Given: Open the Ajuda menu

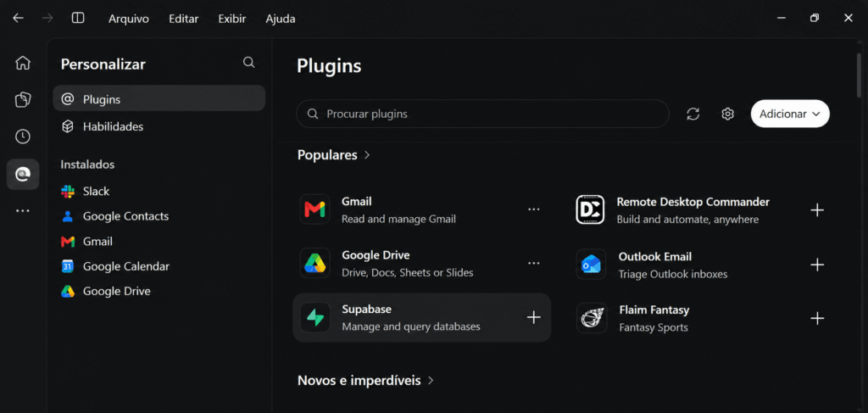Looking at the screenshot, I should click(280, 19).
